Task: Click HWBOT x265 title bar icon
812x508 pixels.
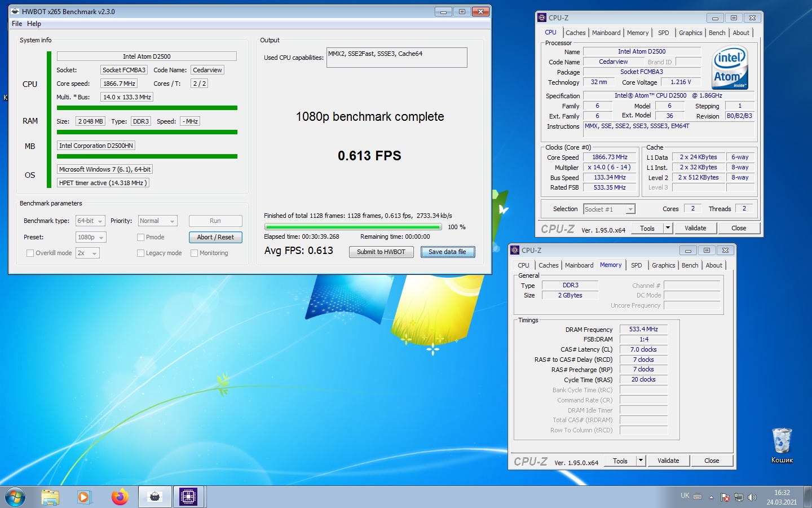Action: (x=15, y=11)
